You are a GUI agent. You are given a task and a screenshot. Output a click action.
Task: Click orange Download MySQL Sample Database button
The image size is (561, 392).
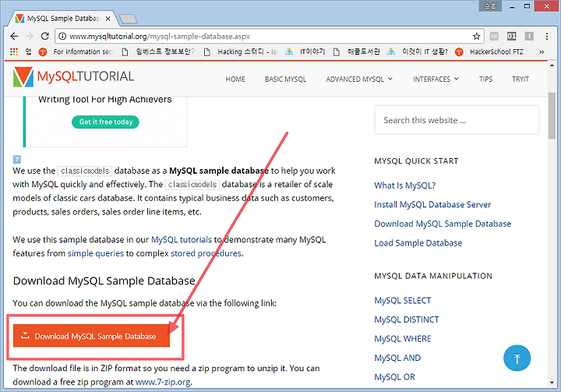pyautogui.click(x=91, y=336)
